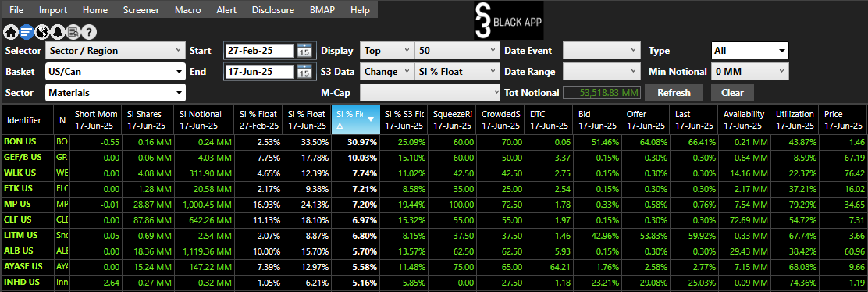The height and width of the screenshot is (292, 868).
Task: Open the Basket US/Can dropdown
Action: (115, 72)
